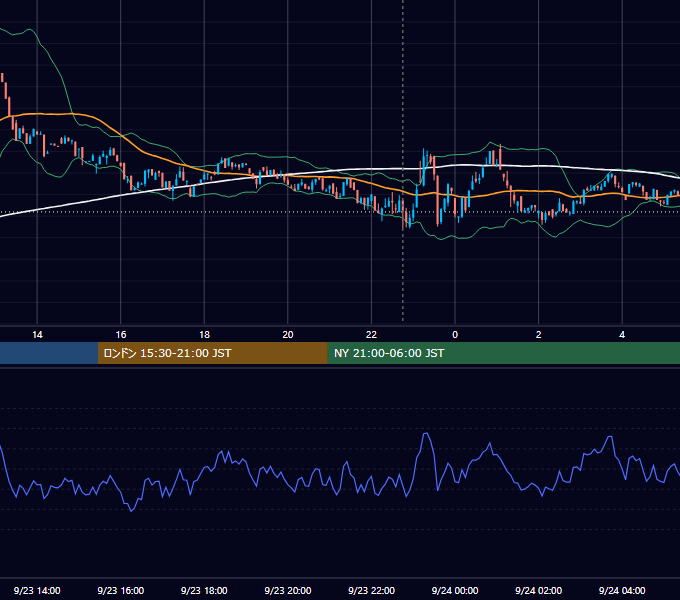Image resolution: width=680 pixels, height=600 pixels.
Task: Click the 9/23 20:00 date label
Action: pos(288,590)
